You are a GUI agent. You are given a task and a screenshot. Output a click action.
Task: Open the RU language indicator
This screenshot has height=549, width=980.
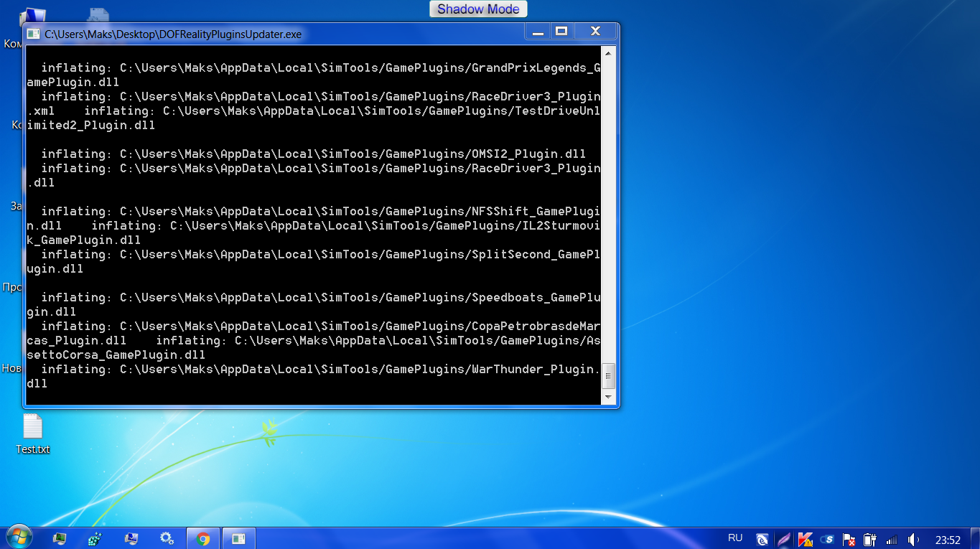[x=735, y=538]
